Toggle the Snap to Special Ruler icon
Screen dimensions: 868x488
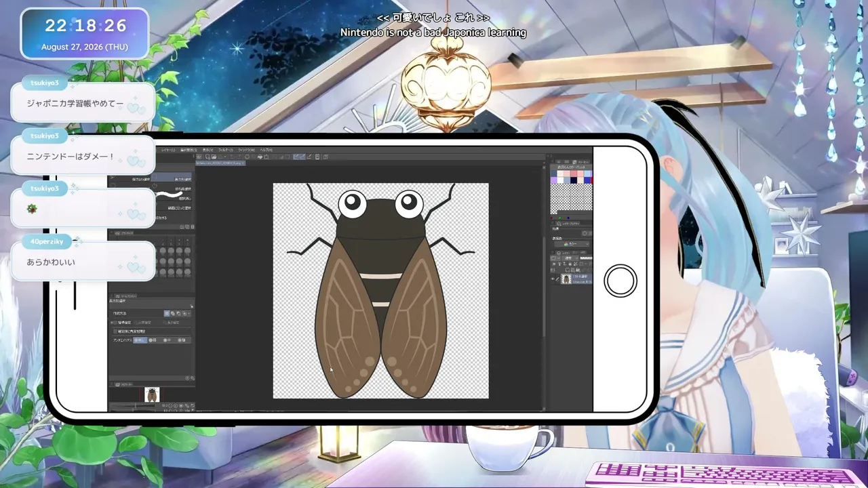(302, 157)
